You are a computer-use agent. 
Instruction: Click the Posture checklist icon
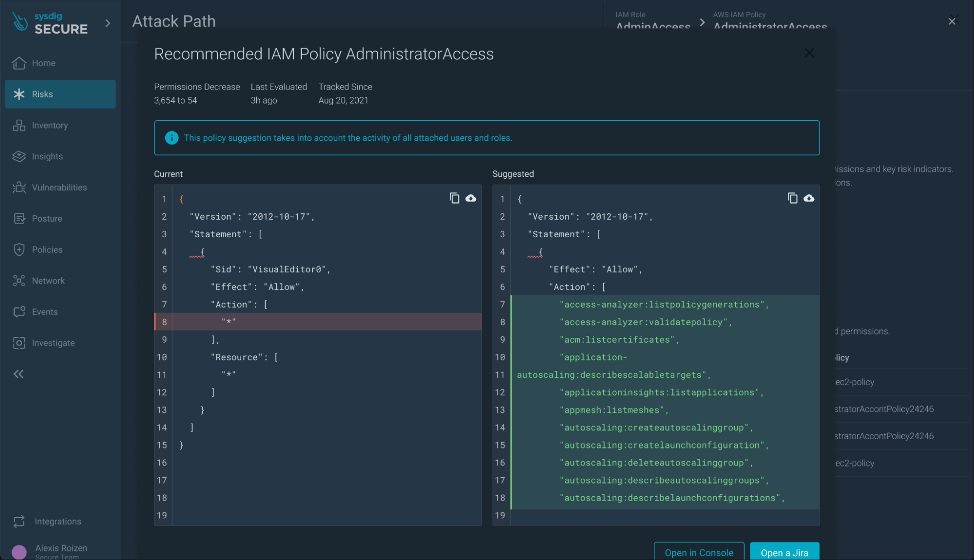[x=19, y=219]
